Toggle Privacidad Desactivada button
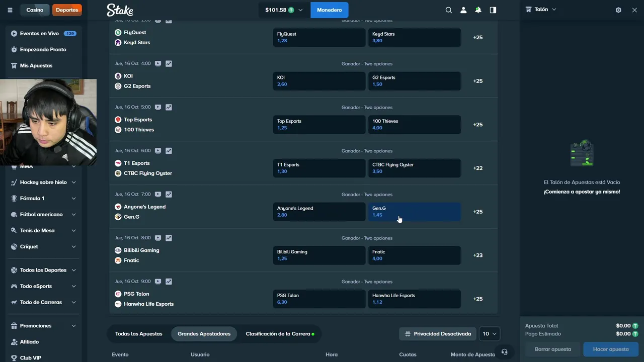The image size is (644, 362). coord(437,334)
